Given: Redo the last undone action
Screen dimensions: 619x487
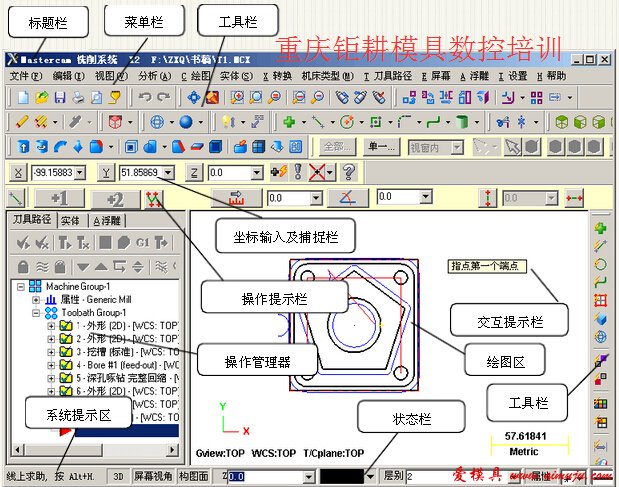Looking at the screenshot, I should coord(163,97).
